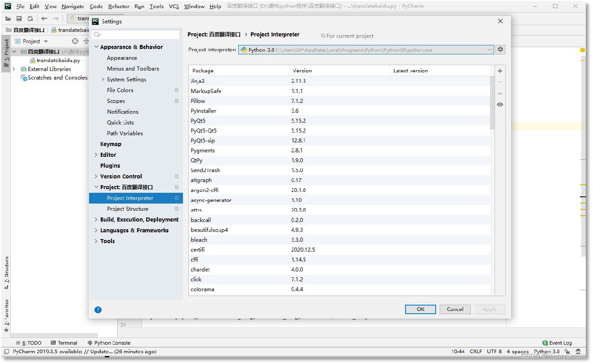The width and height of the screenshot is (593, 364).
Task: Click the help question mark icon
Action: (x=98, y=310)
